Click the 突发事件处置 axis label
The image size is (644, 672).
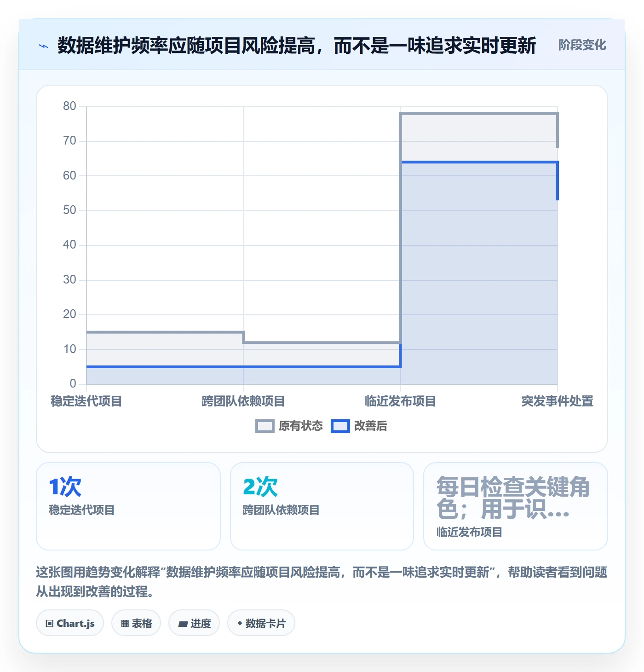[x=558, y=401]
